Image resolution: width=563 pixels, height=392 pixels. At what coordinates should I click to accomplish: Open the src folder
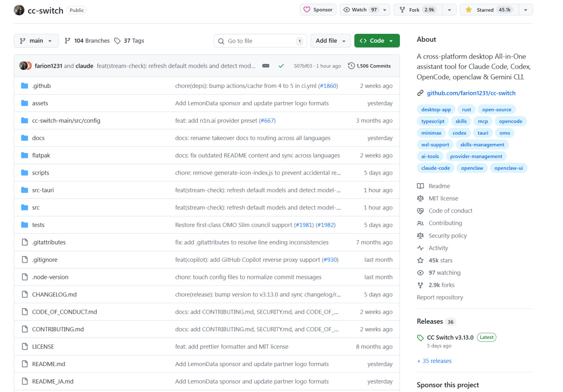[36, 208]
